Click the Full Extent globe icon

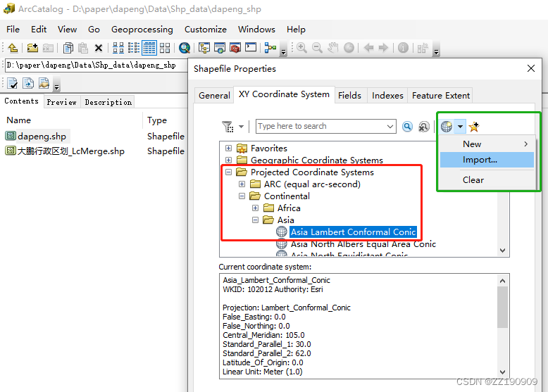tap(349, 48)
